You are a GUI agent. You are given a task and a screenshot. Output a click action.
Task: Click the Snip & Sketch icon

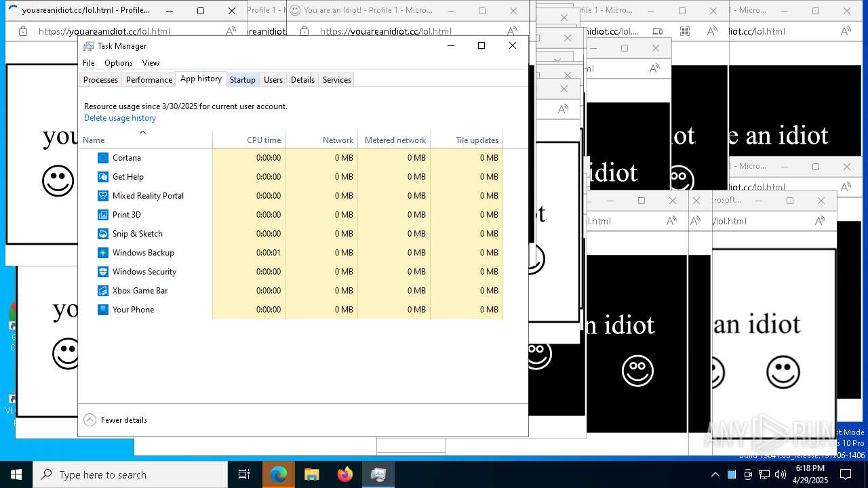point(103,234)
